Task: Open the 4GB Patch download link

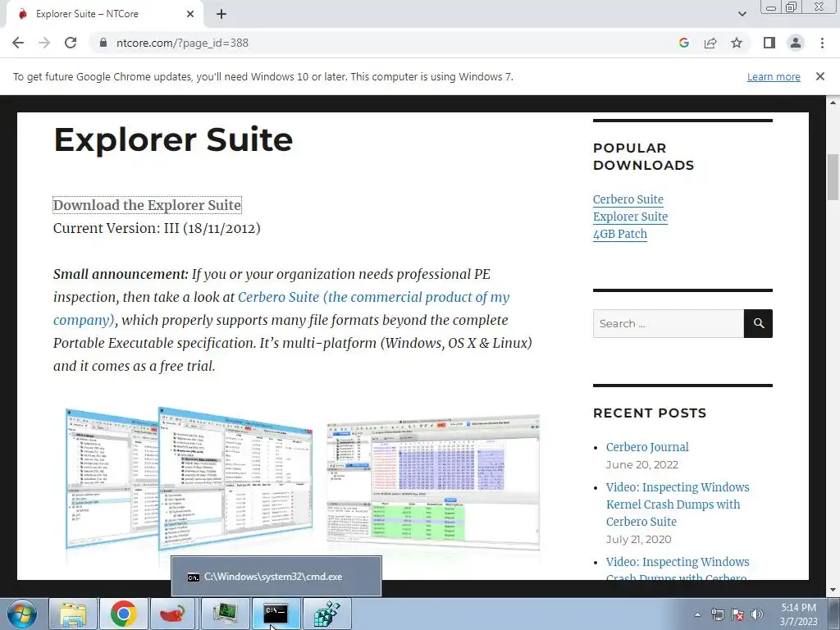Action: click(x=620, y=234)
